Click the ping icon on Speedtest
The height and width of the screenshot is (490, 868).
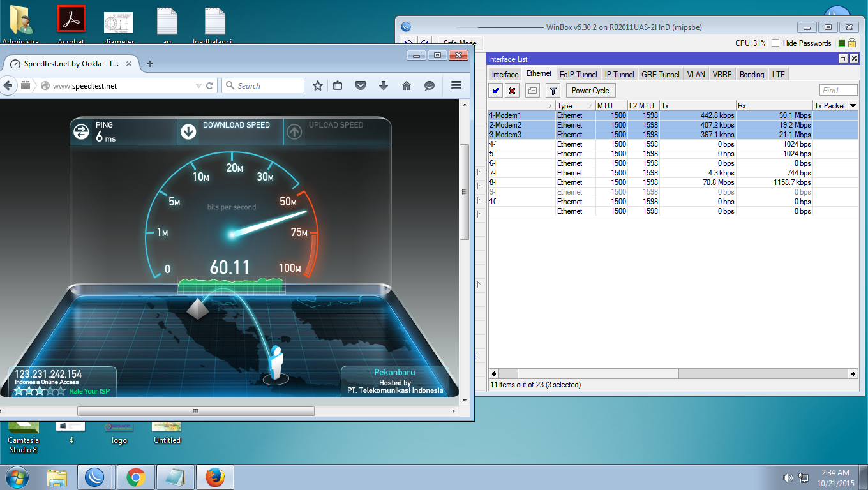(x=81, y=131)
